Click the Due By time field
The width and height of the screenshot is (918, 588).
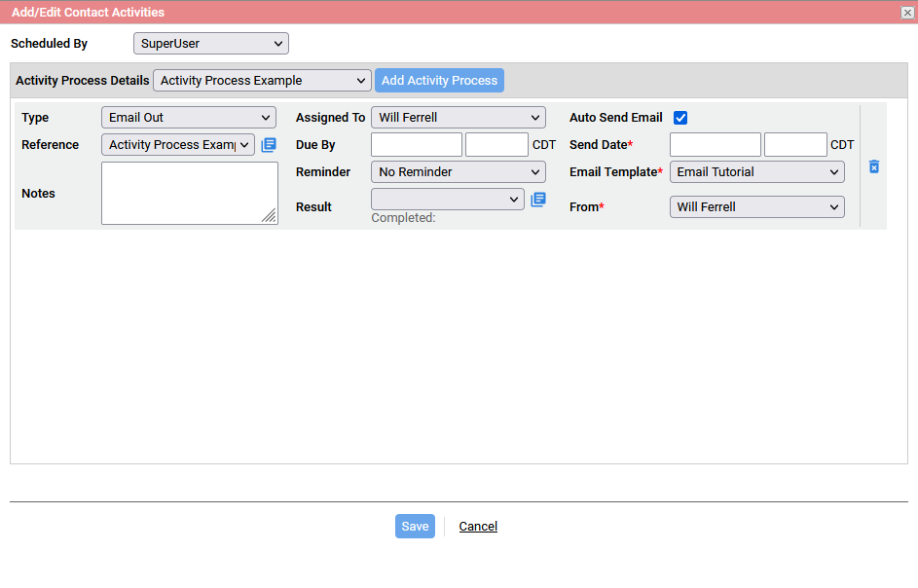pyautogui.click(x=496, y=145)
